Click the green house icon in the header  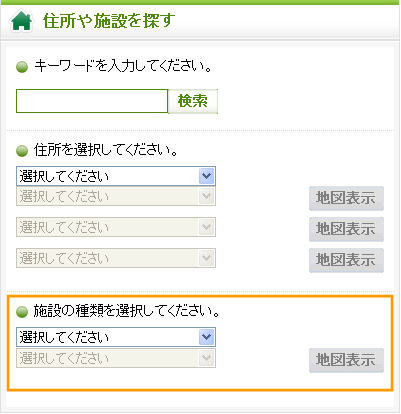(21, 21)
